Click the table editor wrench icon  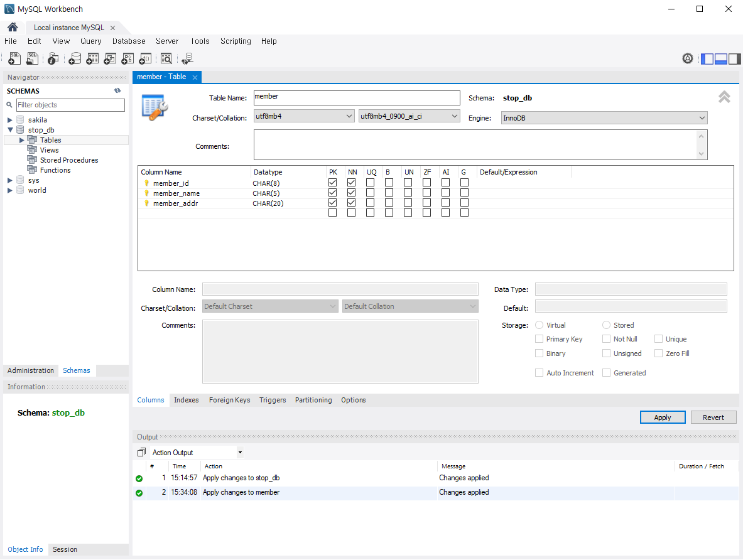click(x=155, y=107)
